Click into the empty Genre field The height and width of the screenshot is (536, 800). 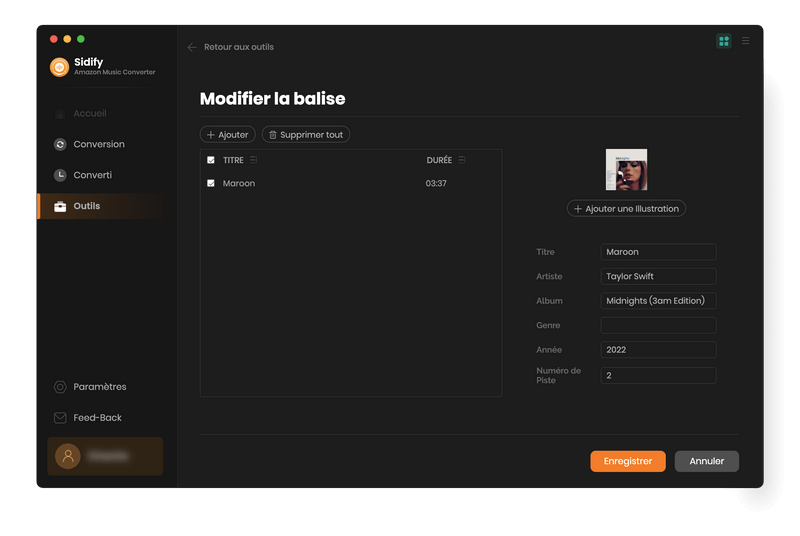coord(658,326)
